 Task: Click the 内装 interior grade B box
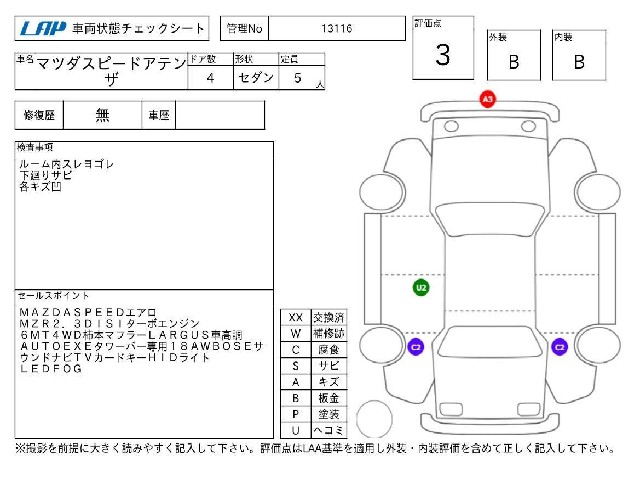coord(579,55)
